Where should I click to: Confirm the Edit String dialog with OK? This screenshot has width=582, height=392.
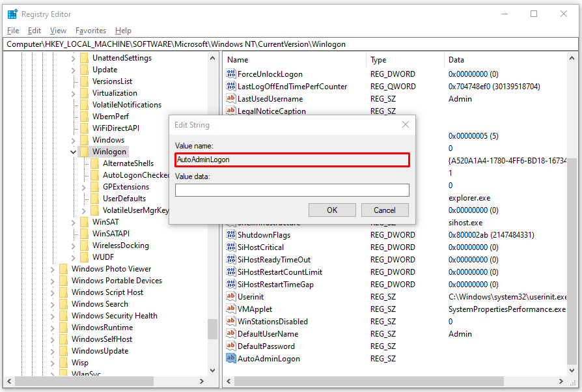[332, 210]
